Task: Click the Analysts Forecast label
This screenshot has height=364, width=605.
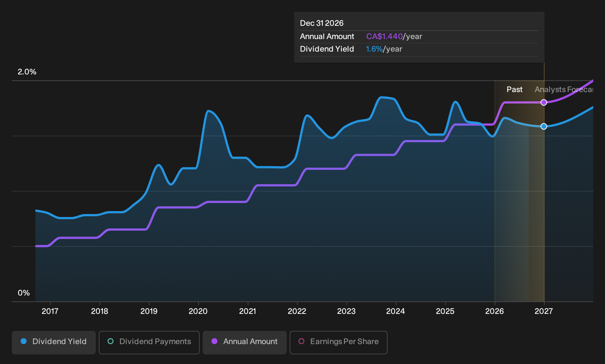Action: 564,90
